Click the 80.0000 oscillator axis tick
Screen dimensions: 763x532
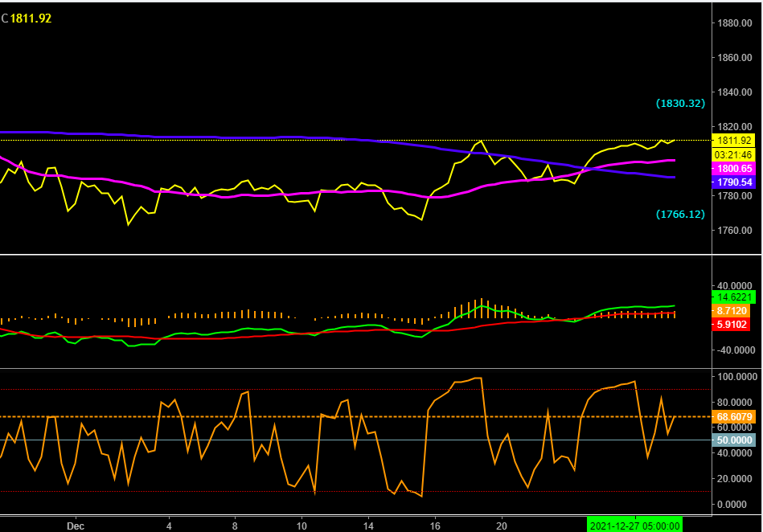736,402
